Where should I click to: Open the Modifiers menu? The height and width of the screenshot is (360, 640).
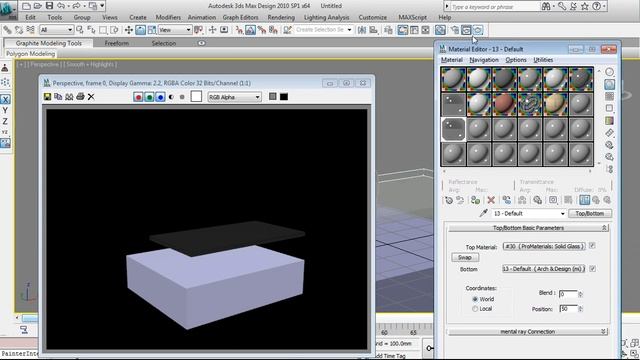tap(168, 18)
